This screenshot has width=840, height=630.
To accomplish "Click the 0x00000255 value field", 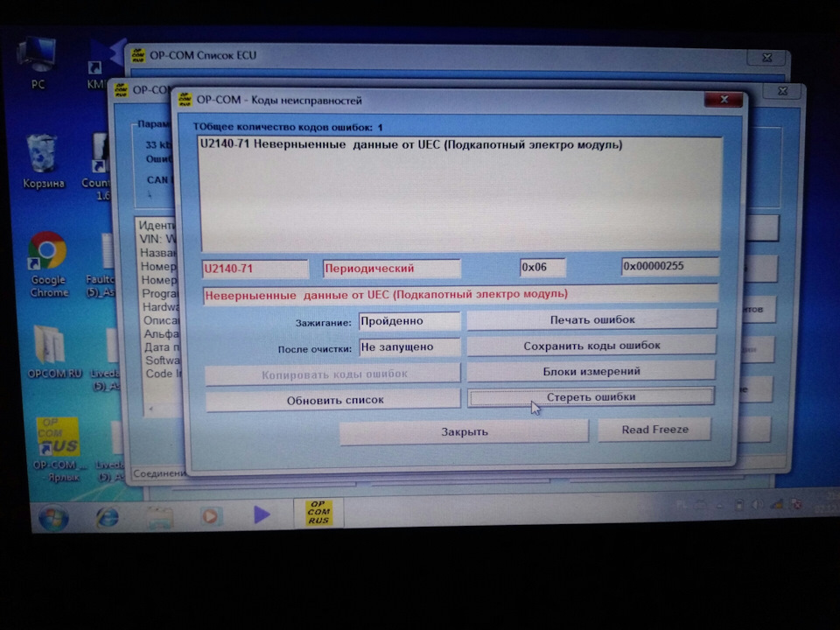I will (669, 266).
